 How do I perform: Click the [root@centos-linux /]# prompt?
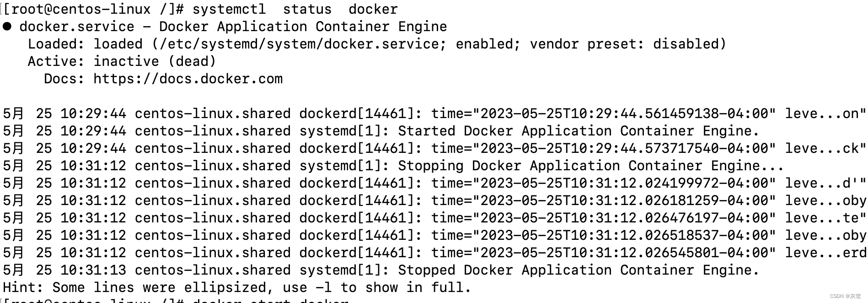click(94, 9)
